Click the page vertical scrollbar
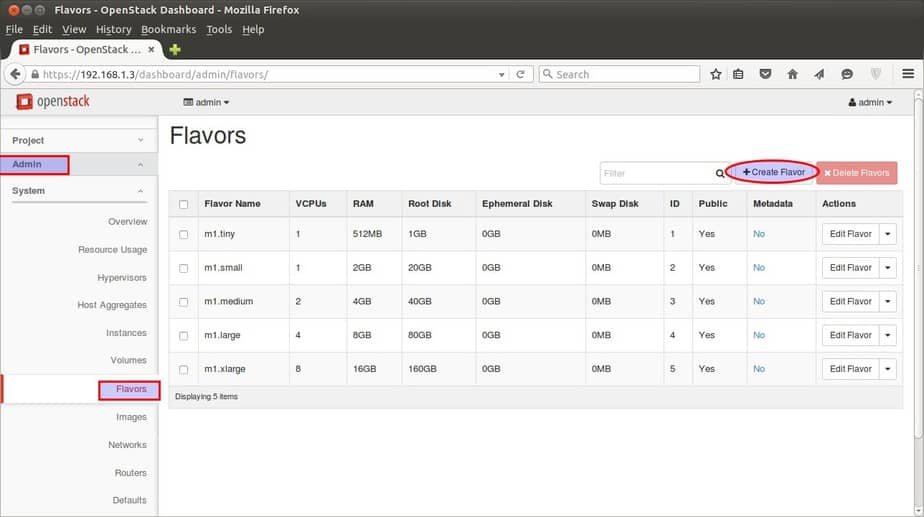Screen dimensions: 924x517 click(918, 268)
